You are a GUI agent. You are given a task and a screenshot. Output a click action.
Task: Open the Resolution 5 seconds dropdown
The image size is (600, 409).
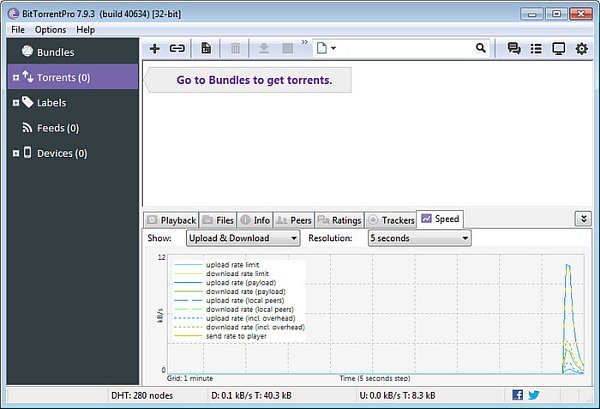click(420, 238)
